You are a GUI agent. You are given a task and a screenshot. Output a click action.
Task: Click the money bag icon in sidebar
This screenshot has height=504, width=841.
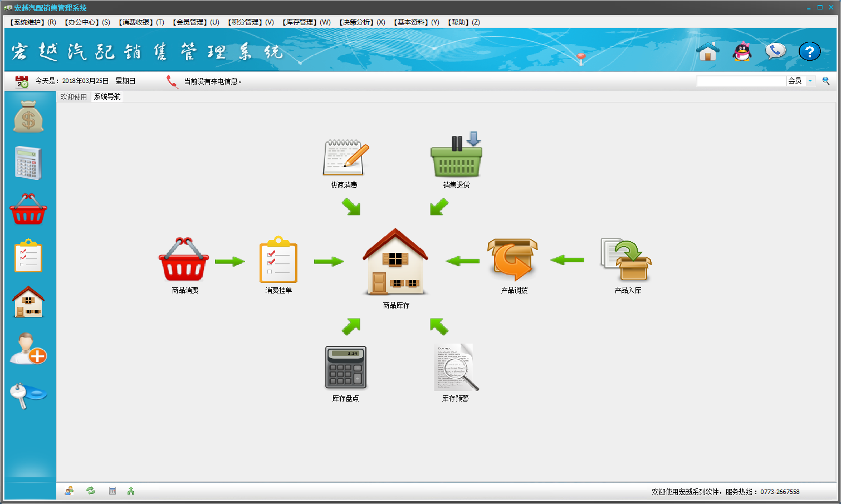coord(28,117)
